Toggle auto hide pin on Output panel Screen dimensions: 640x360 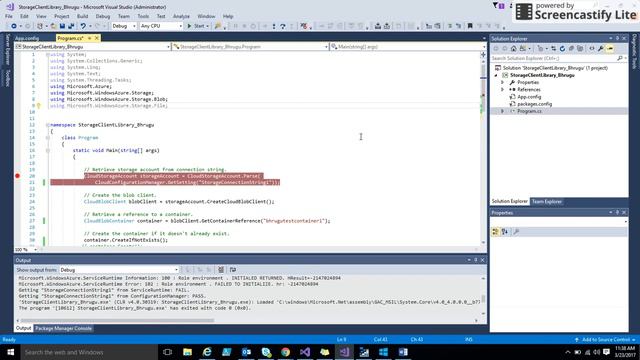476,260
